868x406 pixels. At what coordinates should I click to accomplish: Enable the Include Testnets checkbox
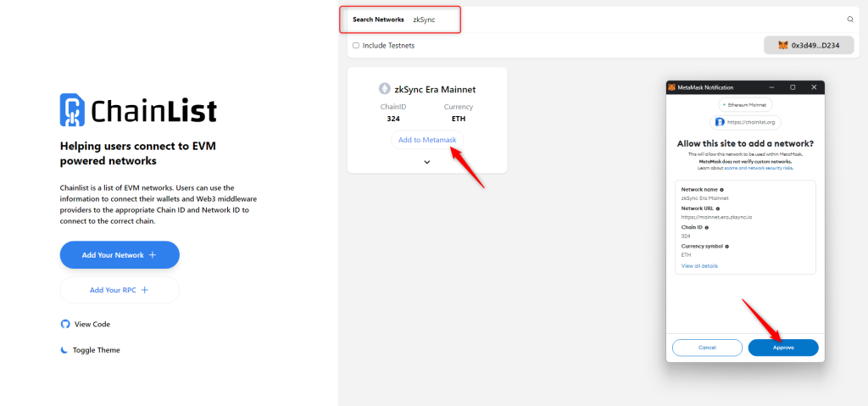[x=356, y=45]
